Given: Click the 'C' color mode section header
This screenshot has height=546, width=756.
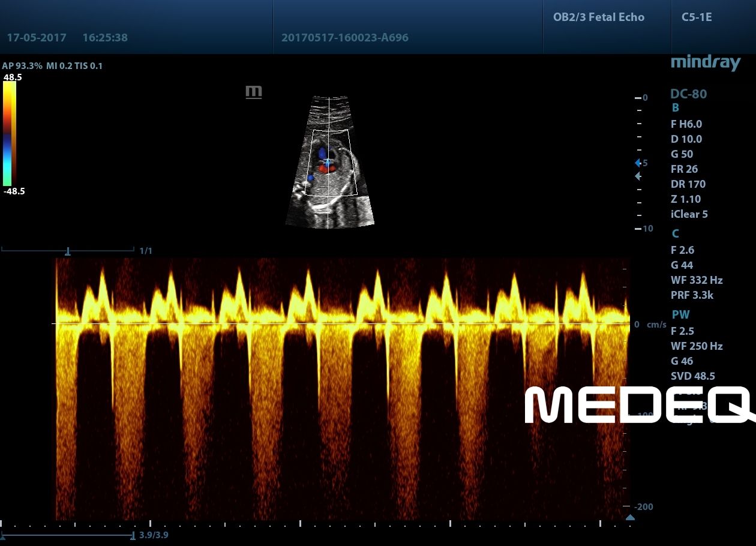Looking at the screenshot, I should (x=676, y=234).
